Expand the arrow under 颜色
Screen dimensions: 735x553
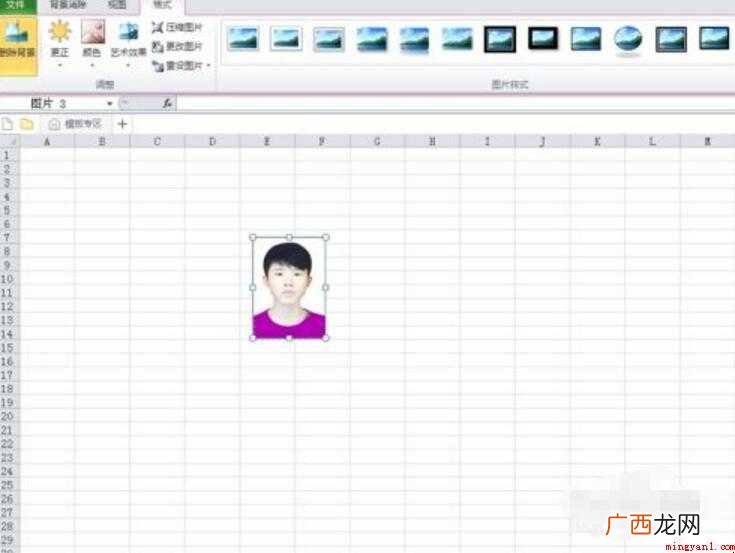coord(92,65)
